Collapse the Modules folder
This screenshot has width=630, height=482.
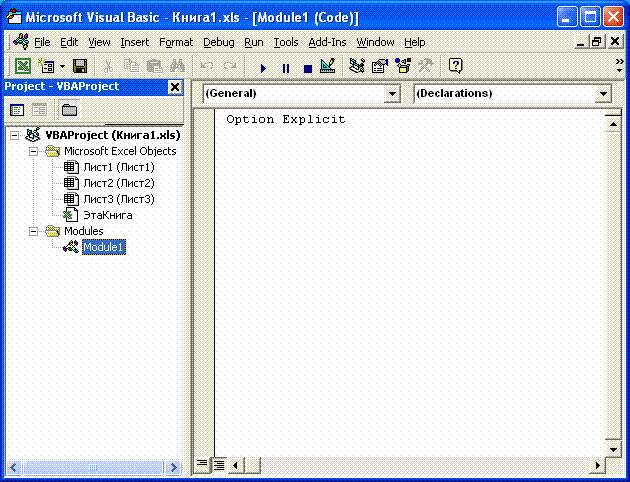click(33, 231)
